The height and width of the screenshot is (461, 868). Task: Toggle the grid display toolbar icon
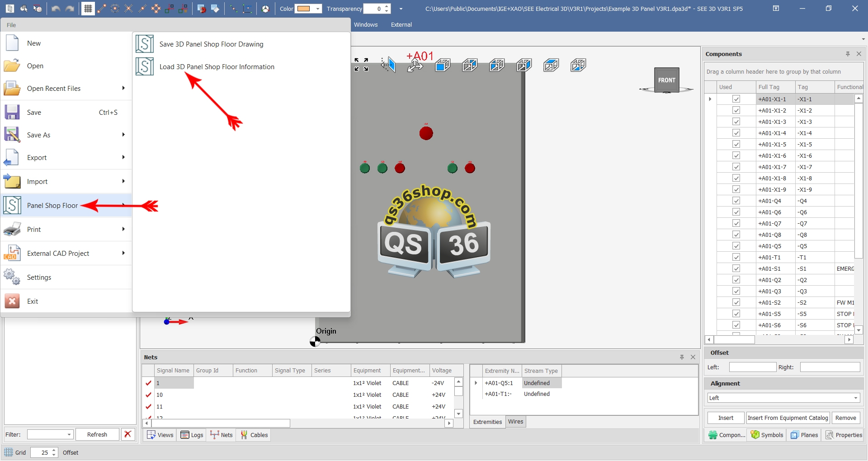tap(88, 9)
